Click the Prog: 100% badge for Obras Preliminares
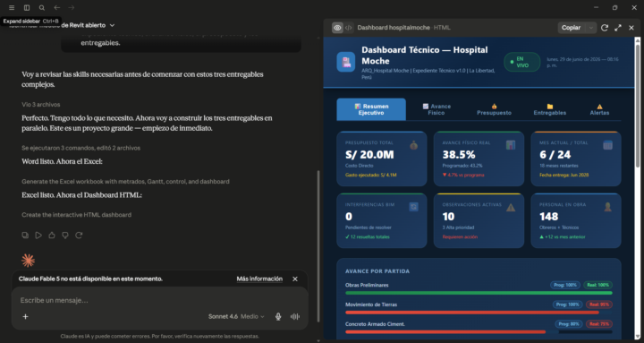 coord(565,285)
